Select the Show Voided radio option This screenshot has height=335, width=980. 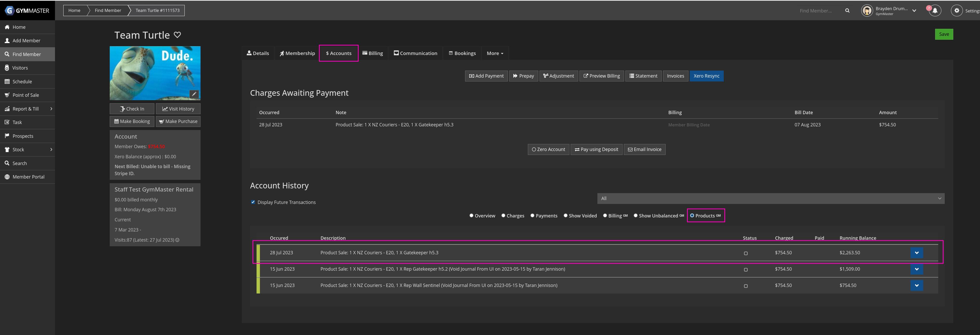coord(565,215)
